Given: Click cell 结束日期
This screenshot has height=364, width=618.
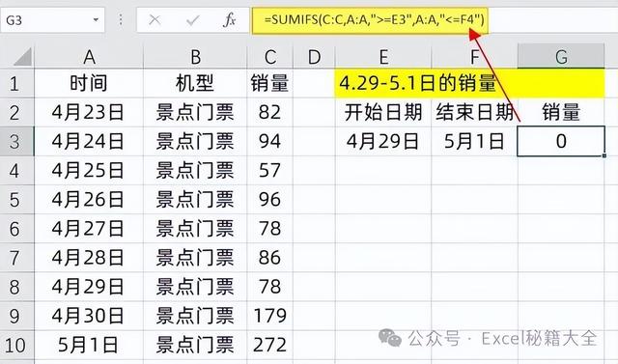Looking at the screenshot, I should point(474,113).
